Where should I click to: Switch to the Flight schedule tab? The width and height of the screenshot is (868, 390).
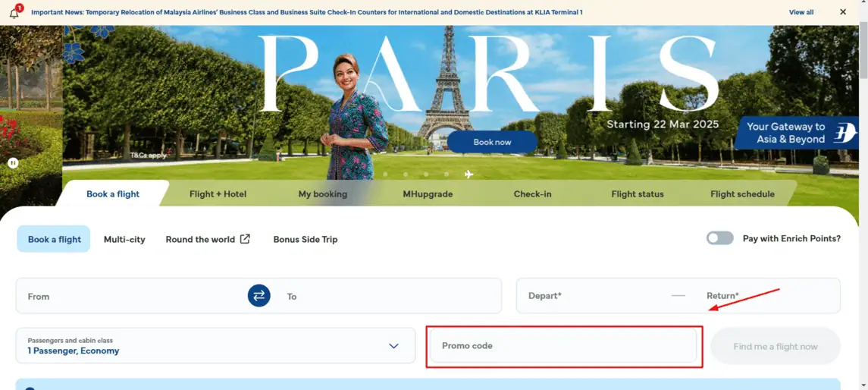tap(742, 194)
